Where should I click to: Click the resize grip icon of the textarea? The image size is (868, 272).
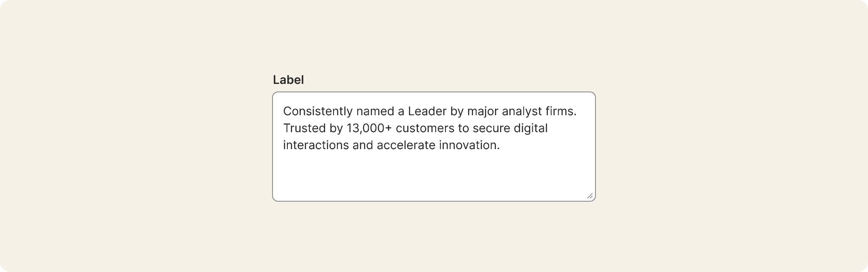590,196
